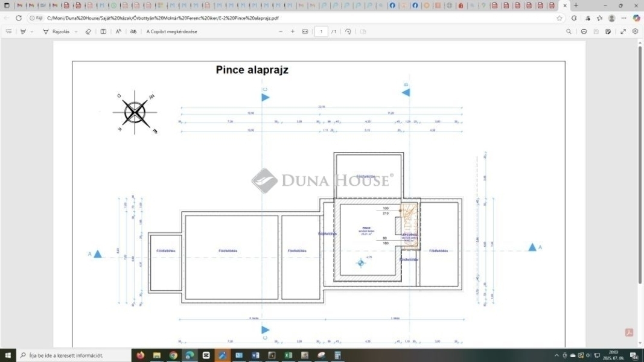Open the taskbar clock and date

613,355
